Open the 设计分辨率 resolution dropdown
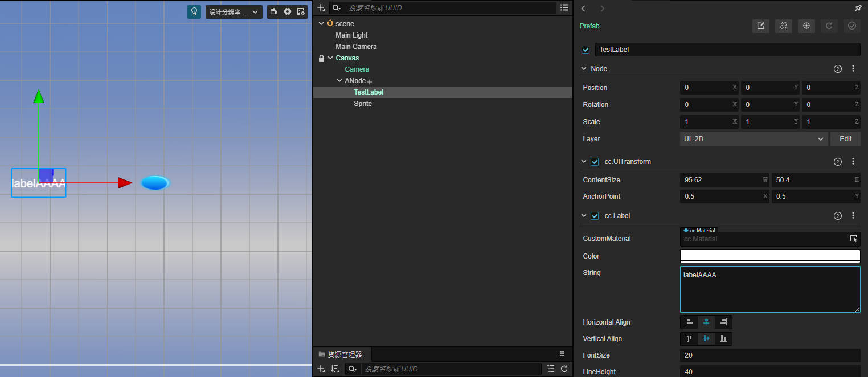This screenshot has height=377, width=868. [x=234, y=12]
